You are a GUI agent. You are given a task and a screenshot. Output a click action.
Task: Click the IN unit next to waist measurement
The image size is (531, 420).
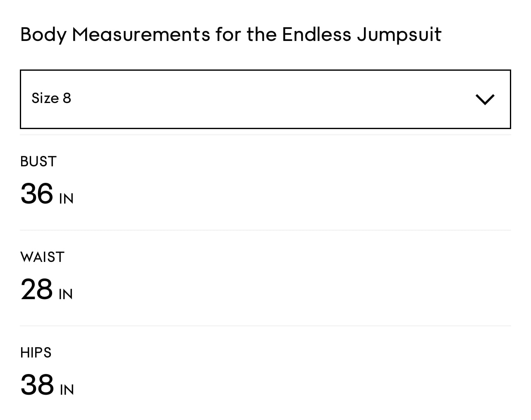click(x=66, y=294)
